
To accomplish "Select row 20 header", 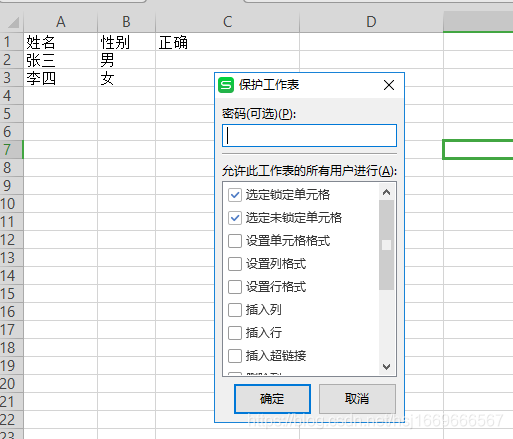I will coord(11,384).
